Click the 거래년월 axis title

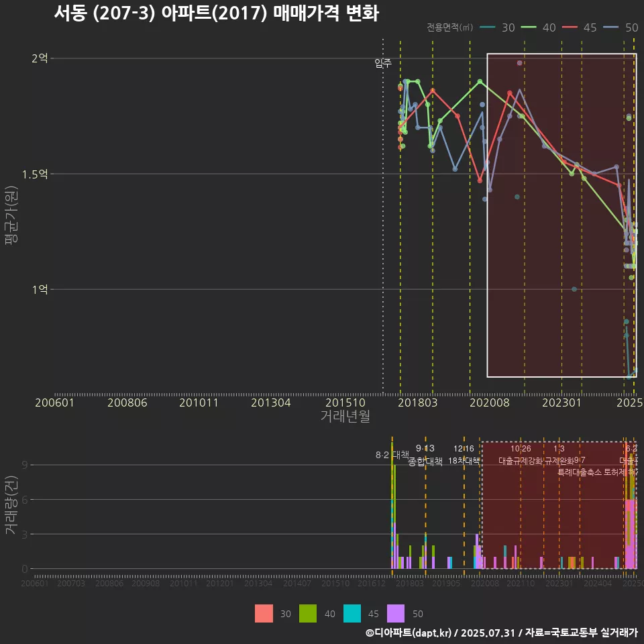pos(345,416)
